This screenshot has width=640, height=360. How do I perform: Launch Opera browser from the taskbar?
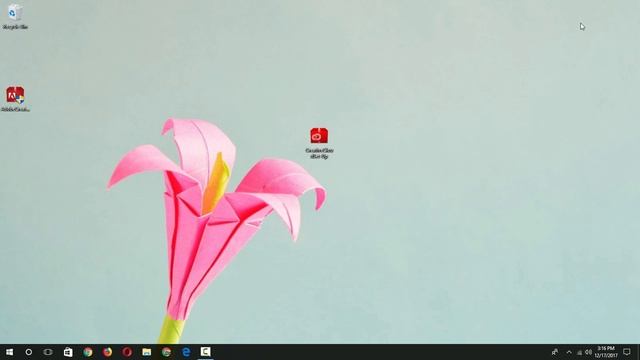point(127,352)
